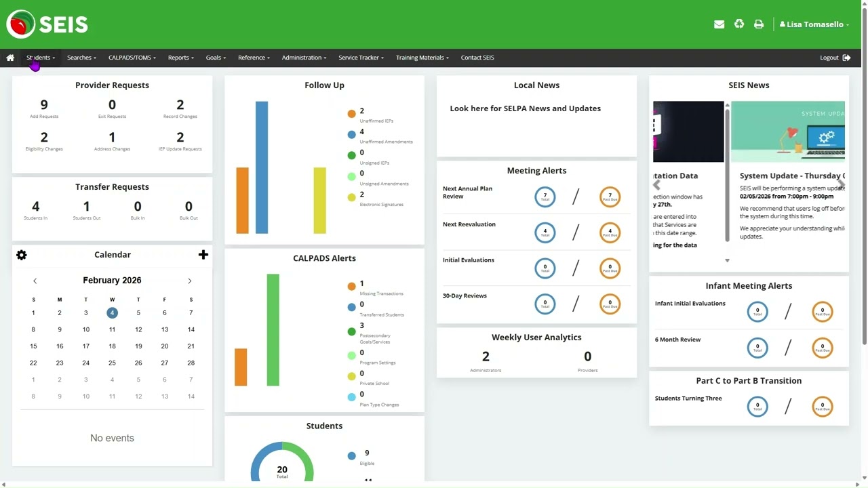The width and height of the screenshot is (868, 488).
Task: Click the System Update news thumbnail
Action: (x=788, y=131)
